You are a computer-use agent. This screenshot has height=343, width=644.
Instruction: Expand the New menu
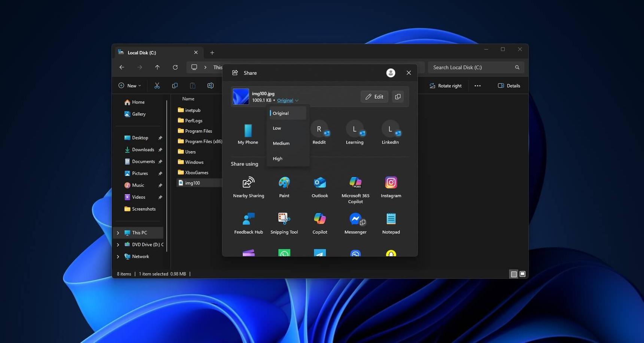click(x=130, y=85)
